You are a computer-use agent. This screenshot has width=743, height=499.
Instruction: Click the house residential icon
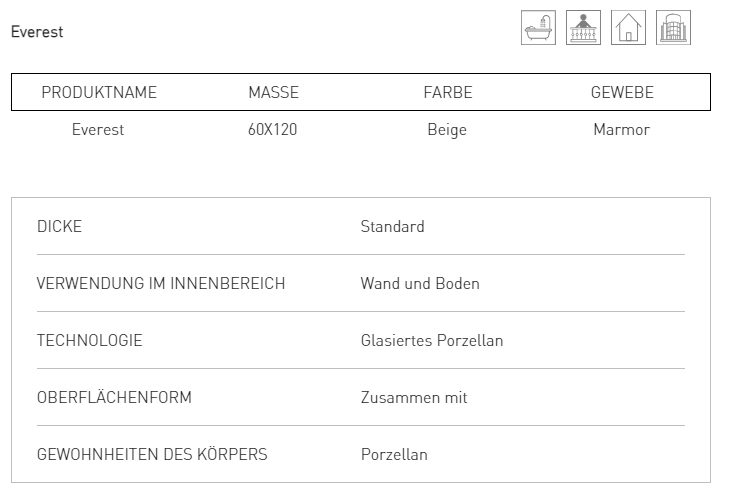(628, 27)
